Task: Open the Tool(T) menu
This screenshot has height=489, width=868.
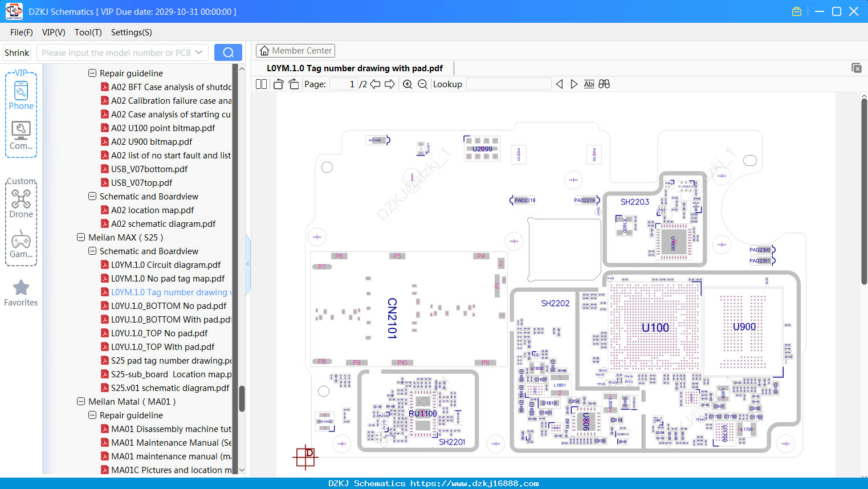Action: 88,32
